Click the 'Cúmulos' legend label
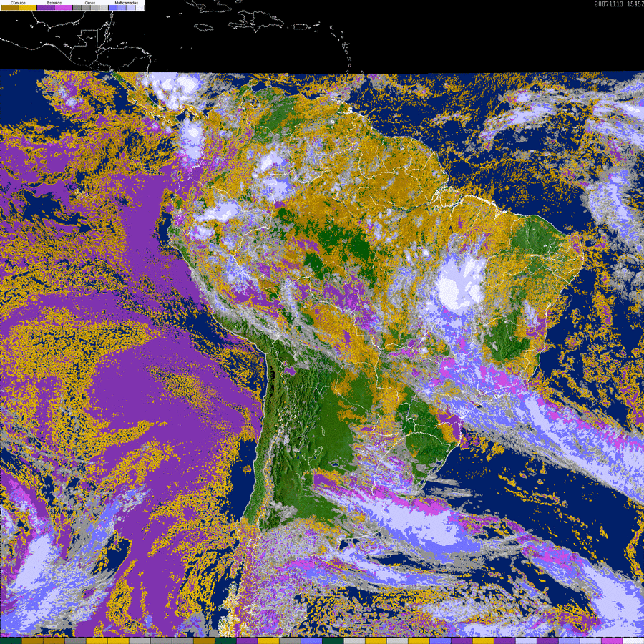The height and width of the screenshot is (644, 644). [18, 3]
